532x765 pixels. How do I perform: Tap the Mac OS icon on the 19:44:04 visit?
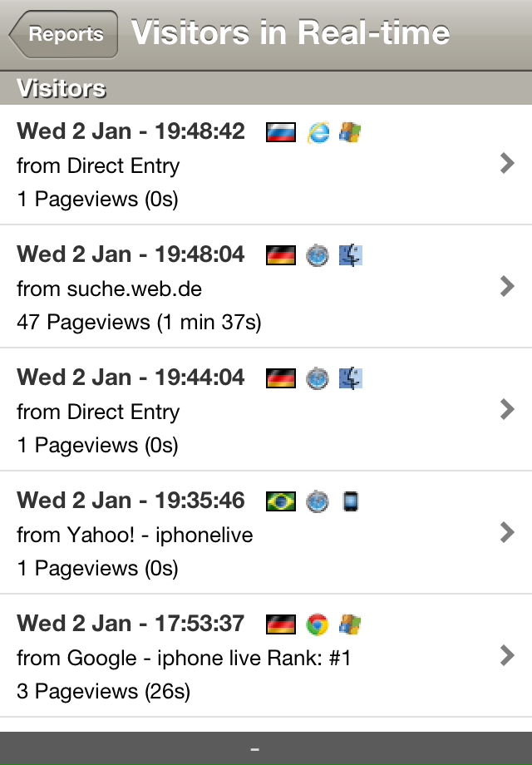[351, 378]
